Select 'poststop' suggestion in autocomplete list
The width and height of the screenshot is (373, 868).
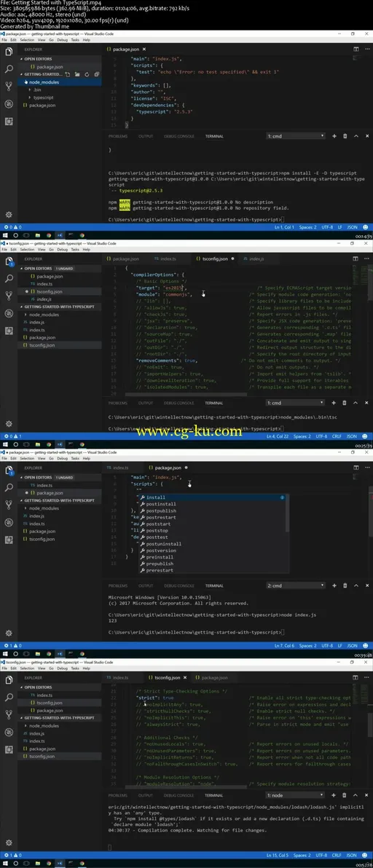click(213, 530)
